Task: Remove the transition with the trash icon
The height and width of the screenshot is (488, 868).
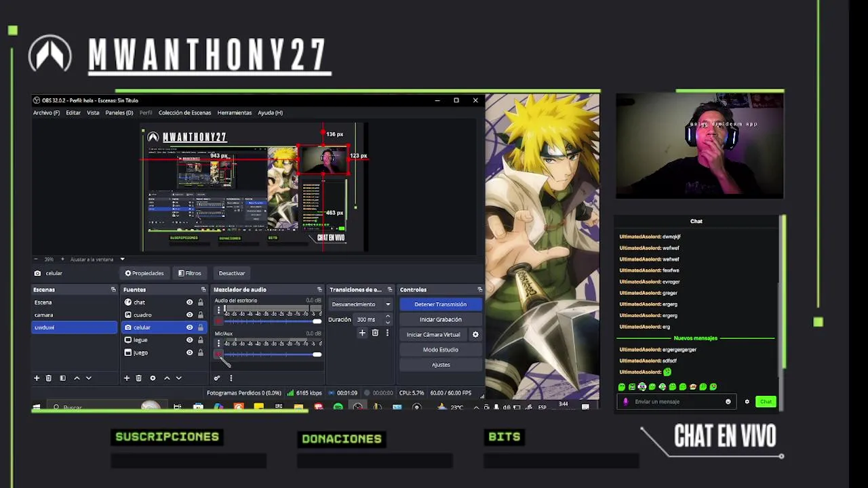Action: (x=375, y=333)
